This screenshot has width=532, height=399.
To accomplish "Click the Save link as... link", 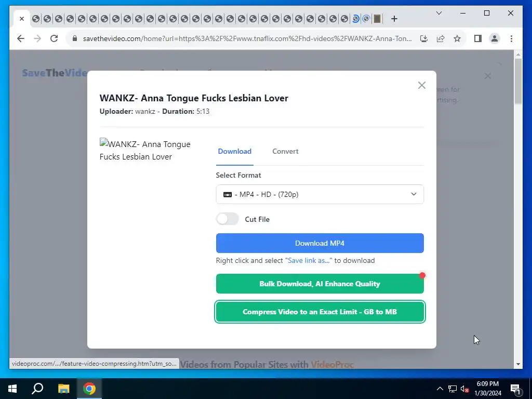I will [309, 261].
